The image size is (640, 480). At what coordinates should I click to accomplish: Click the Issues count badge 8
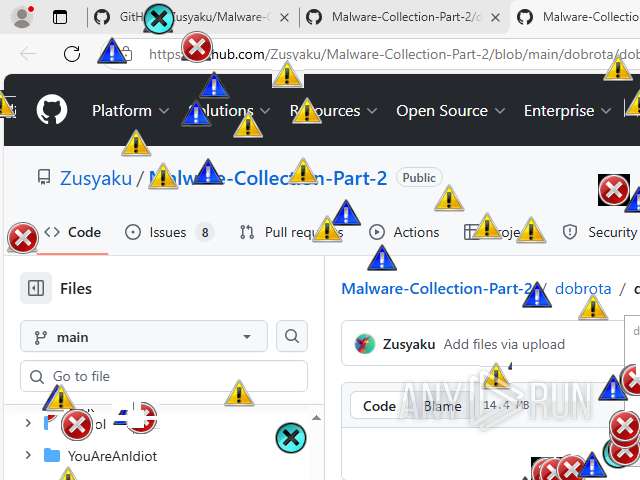pos(205,232)
